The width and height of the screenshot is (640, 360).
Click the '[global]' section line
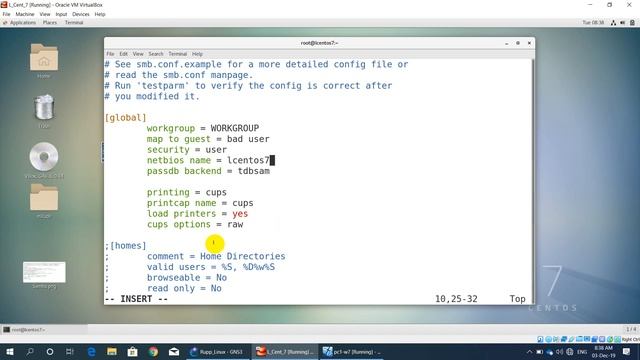tap(125, 118)
